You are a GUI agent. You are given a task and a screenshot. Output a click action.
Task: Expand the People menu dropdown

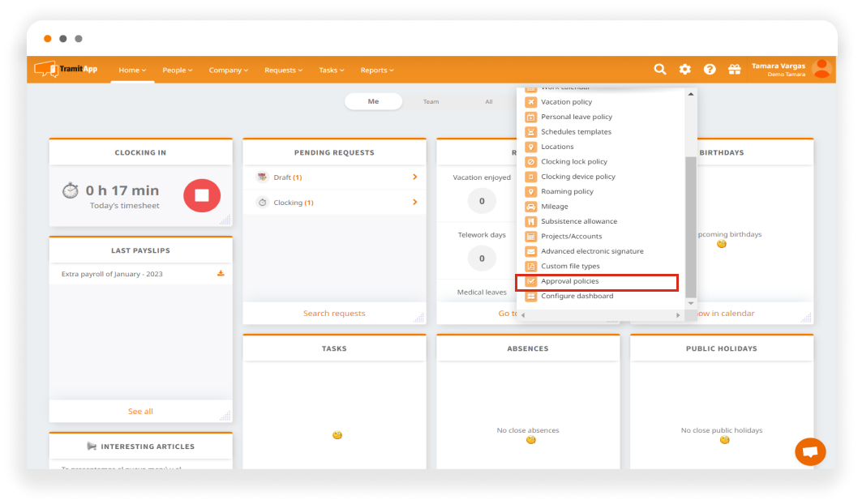pyautogui.click(x=177, y=70)
